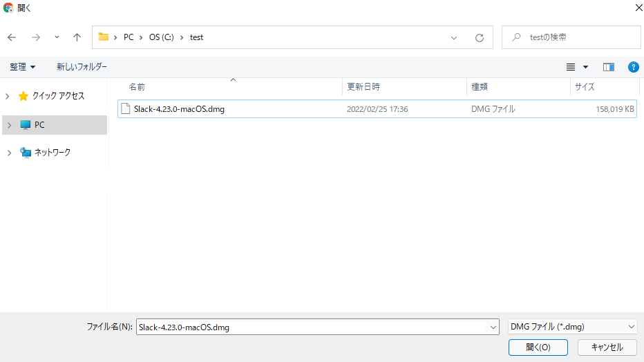644x362 pixels.
Task: Focus the testの検索 search box
Action: coord(571,37)
